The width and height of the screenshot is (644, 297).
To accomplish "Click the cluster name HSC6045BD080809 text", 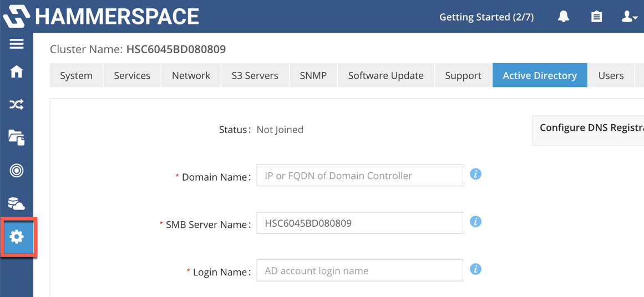I will [x=176, y=50].
